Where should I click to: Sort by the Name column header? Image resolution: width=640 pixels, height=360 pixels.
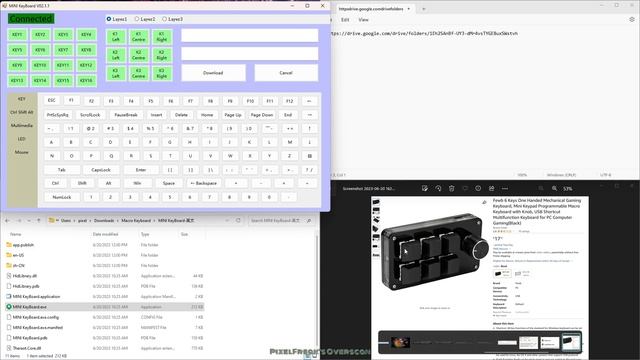click(16, 234)
